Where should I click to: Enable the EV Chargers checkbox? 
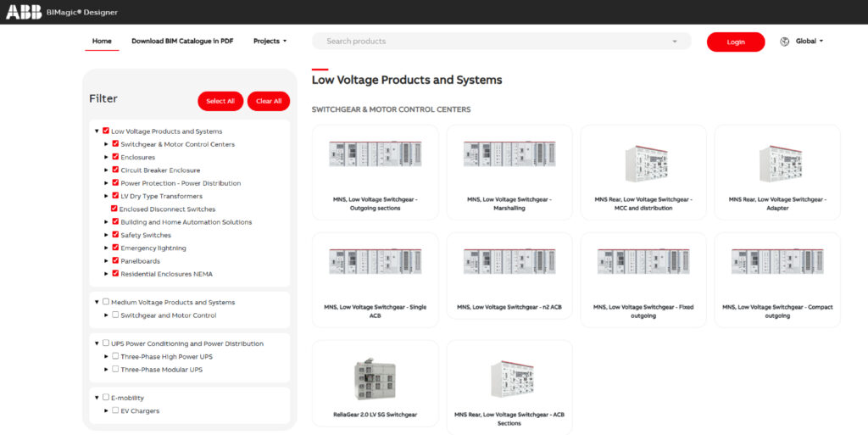coord(115,410)
